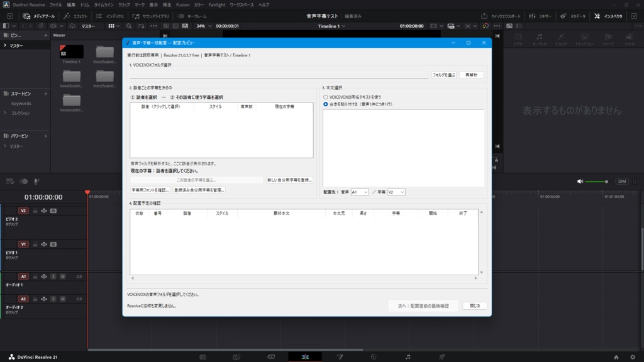The image size is (644, 362).
Task: Open the 字幕 track dropdown V2
Action: pyautogui.click(x=396, y=192)
